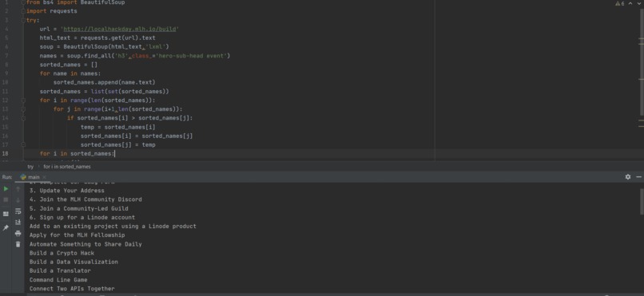Click 'import requests' code line
The width and height of the screenshot is (644, 296).
tap(52, 11)
